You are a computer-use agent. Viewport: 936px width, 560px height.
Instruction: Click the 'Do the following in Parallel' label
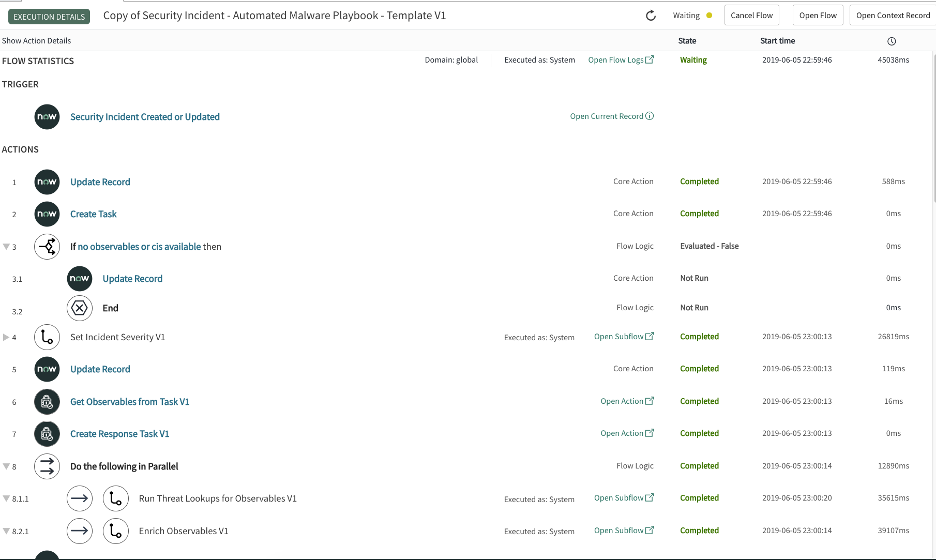click(x=124, y=466)
